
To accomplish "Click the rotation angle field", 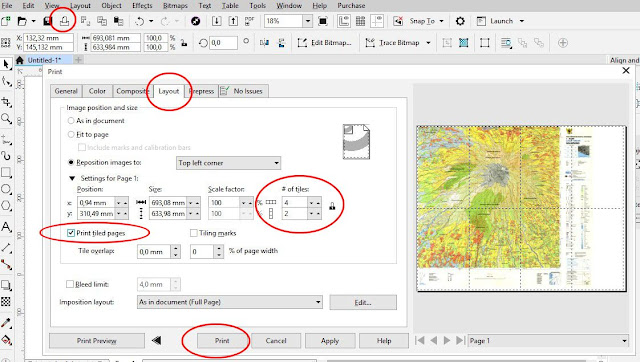I will tap(223, 42).
